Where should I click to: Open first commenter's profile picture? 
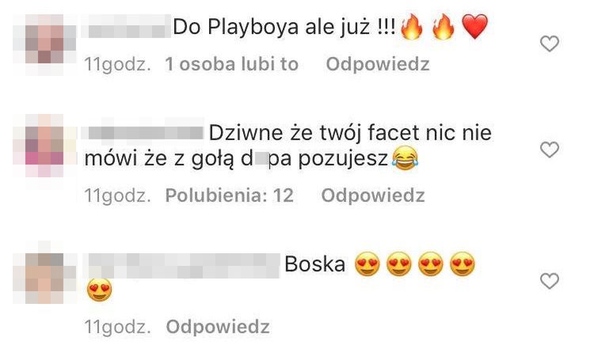pyautogui.click(x=44, y=44)
